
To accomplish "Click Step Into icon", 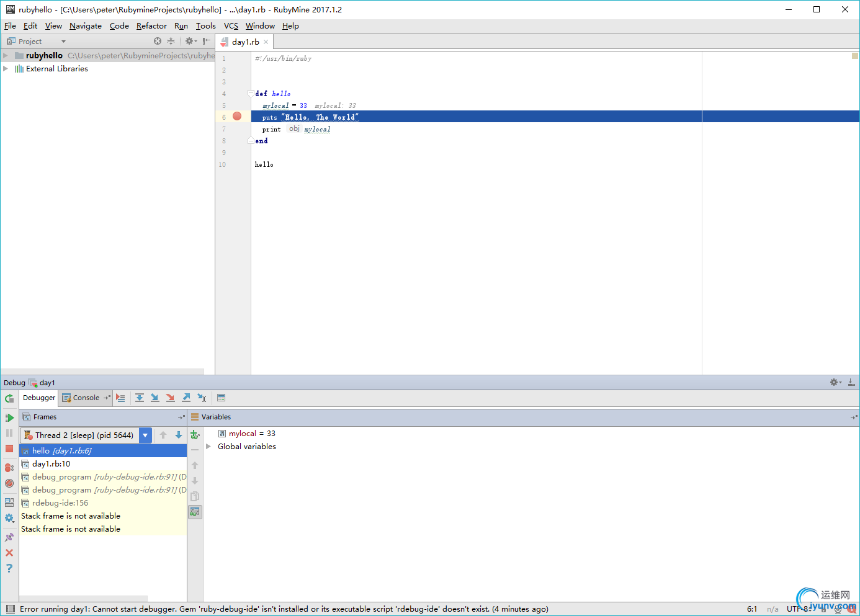I will tap(155, 398).
